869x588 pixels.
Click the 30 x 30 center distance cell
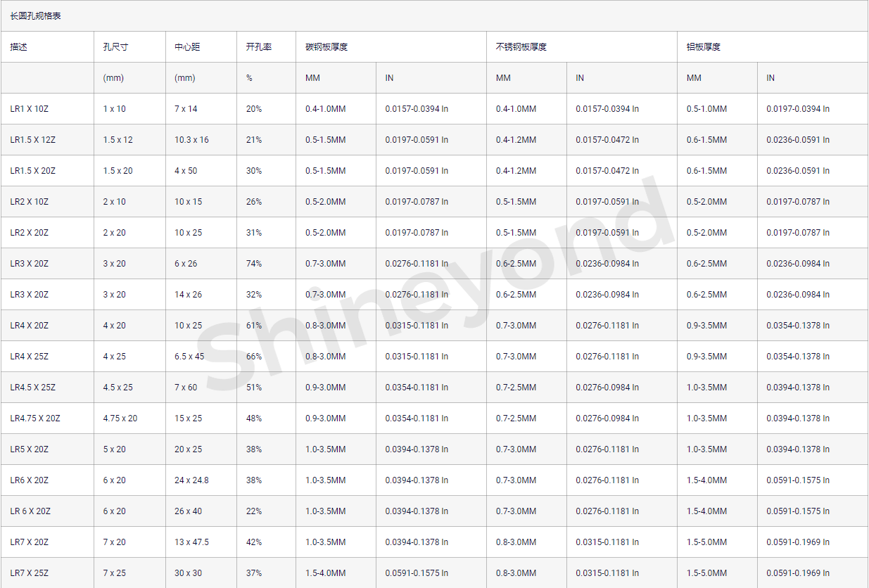click(189, 573)
